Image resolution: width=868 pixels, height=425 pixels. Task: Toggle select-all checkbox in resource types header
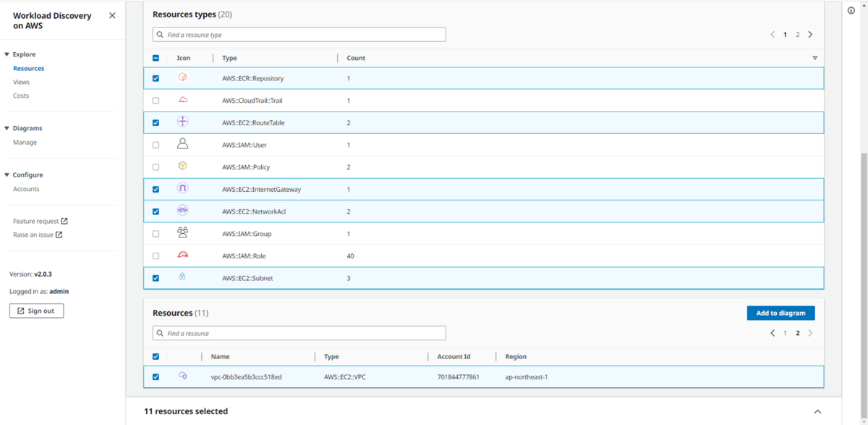(156, 58)
